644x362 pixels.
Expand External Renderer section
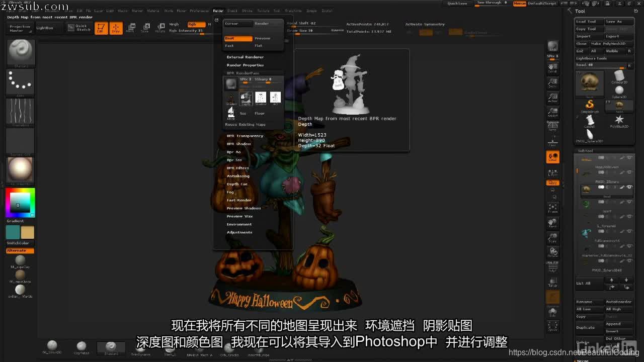(245, 57)
